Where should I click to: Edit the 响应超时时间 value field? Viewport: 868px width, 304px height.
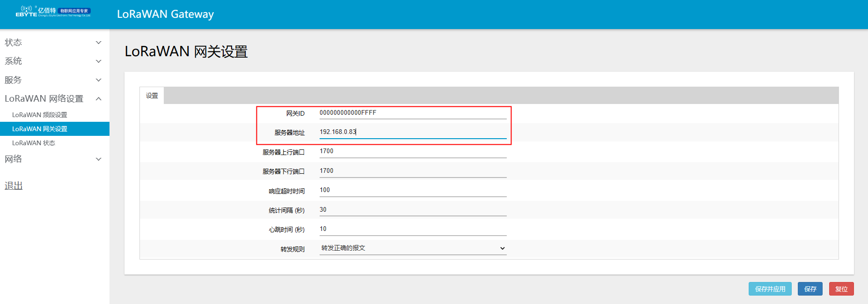pyautogui.click(x=412, y=190)
